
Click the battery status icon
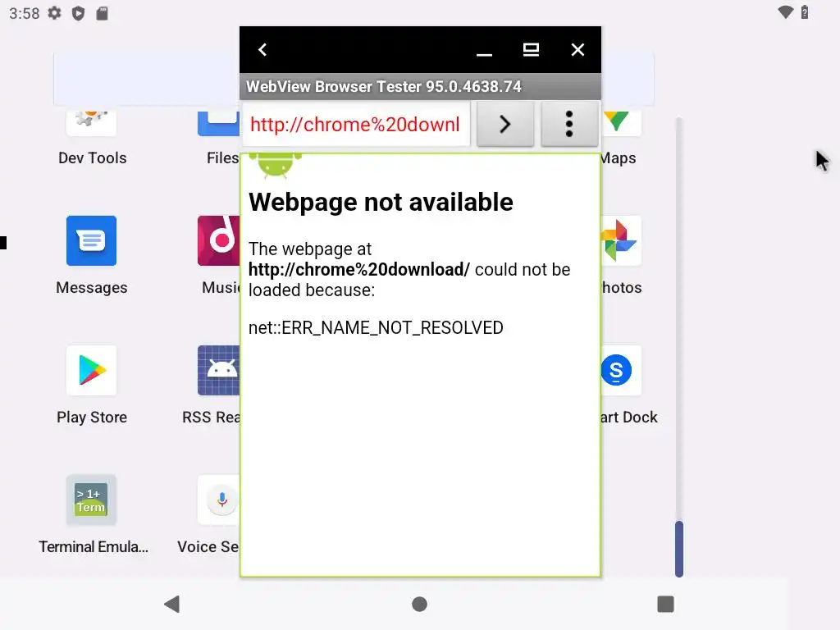(805, 12)
